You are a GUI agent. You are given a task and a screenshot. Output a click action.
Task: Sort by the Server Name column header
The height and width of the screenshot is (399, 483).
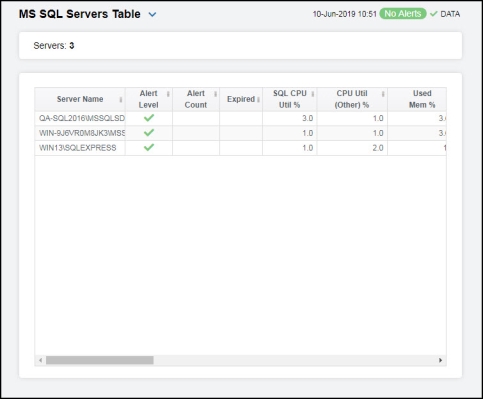tap(80, 99)
